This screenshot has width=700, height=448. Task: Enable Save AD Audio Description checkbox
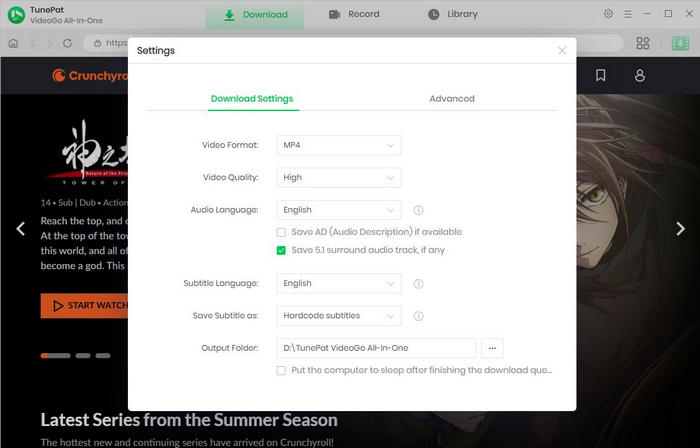pos(281,232)
